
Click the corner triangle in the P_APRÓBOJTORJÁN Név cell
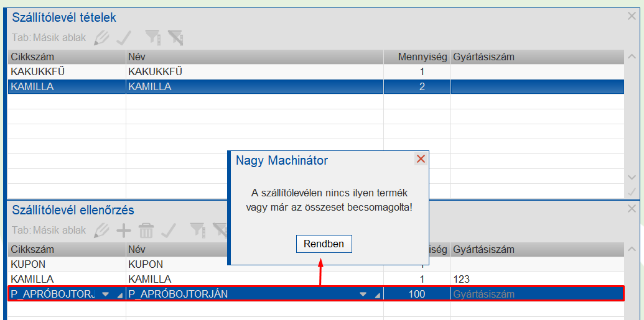(377, 295)
